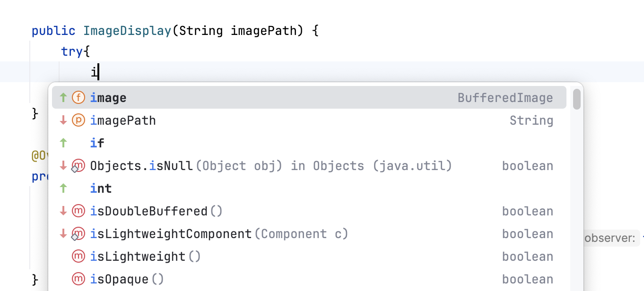Choose the "int" keyword suggestion

101,188
